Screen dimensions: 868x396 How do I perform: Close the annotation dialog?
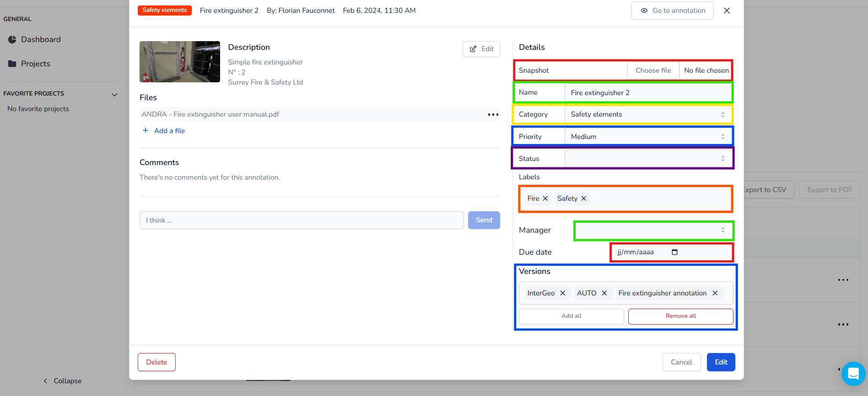[x=727, y=11]
